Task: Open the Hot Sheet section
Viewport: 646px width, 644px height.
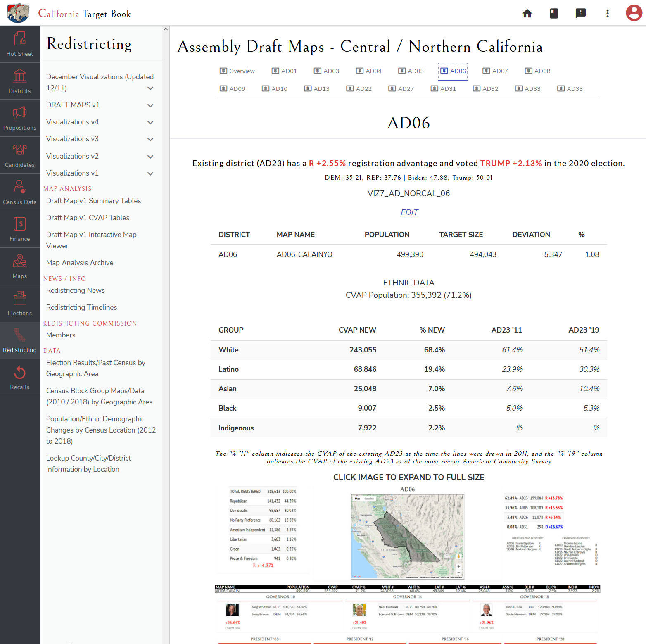Action: pos(20,43)
